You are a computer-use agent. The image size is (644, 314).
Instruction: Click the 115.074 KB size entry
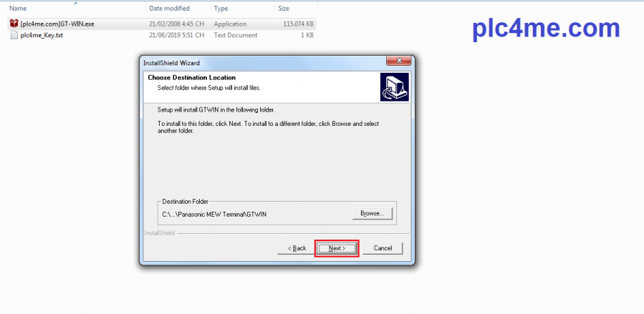pos(298,24)
